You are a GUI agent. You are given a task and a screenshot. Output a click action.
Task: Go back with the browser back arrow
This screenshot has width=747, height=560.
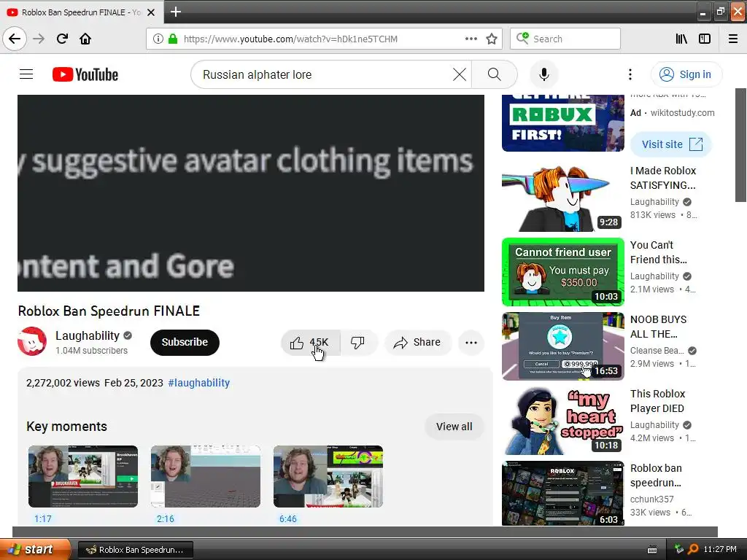[x=15, y=39]
